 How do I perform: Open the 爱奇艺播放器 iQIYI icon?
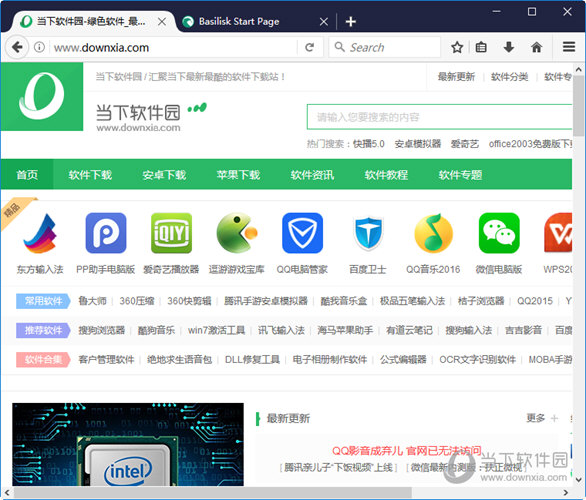(x=171, y=233)
